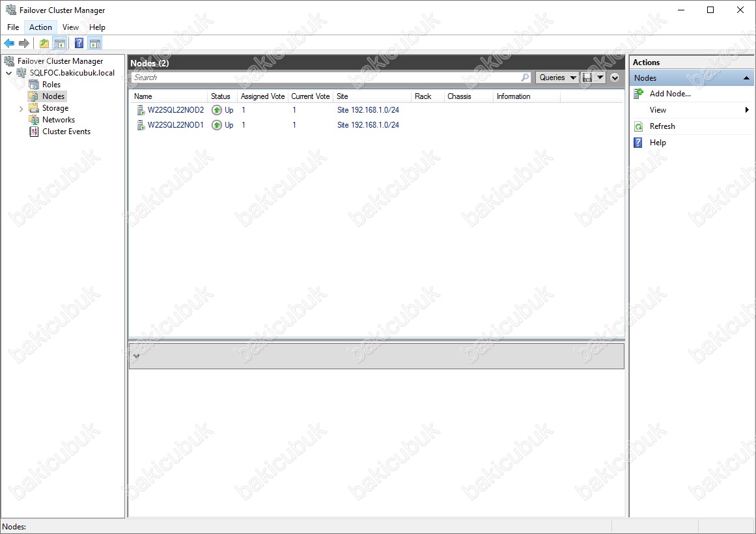Select the Roles tree item
The height and width of the screenshot is (534, 756).
(51, 85)
